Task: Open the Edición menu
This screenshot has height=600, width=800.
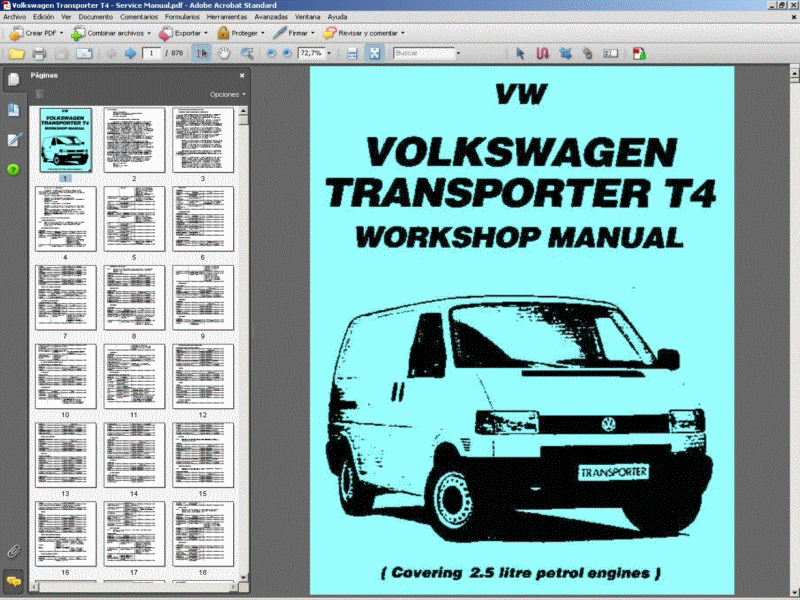Action: [43, 17]
